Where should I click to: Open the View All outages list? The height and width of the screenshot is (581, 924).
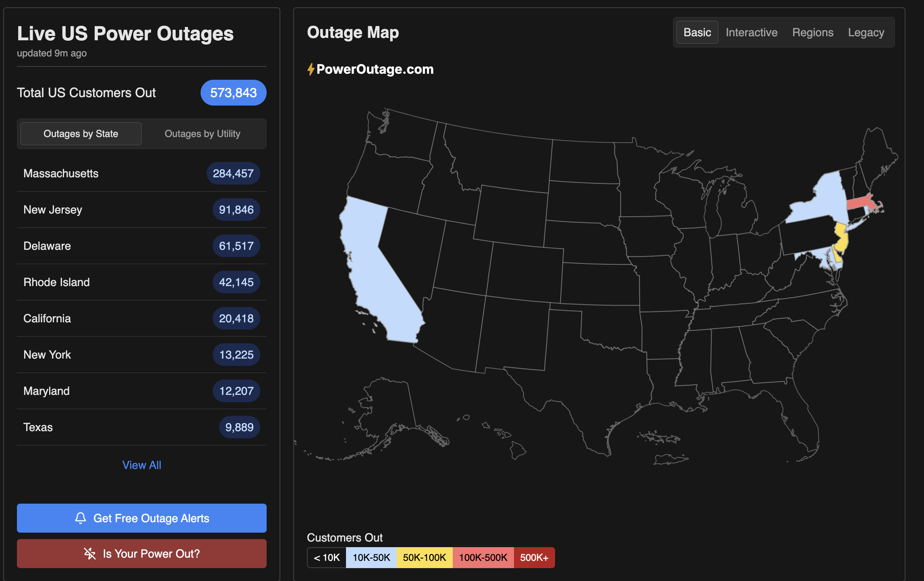click(x=142, y=465)
